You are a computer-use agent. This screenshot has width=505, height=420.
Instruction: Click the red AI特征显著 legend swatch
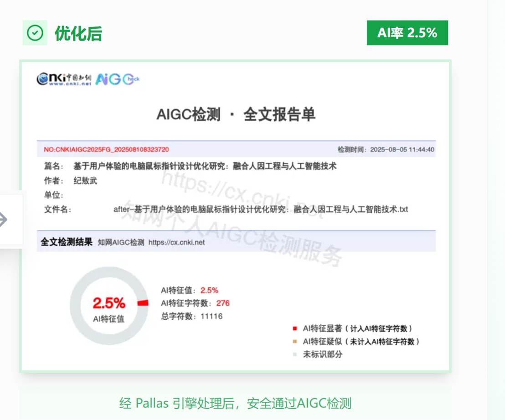[295, 328]
